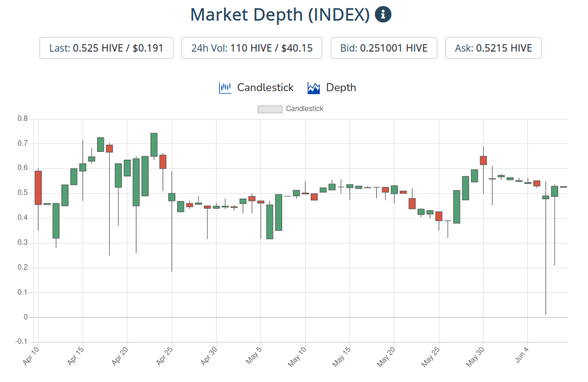
Task: Click the Ask 0.5215 HIVE box
Action: tap(493, 48)
